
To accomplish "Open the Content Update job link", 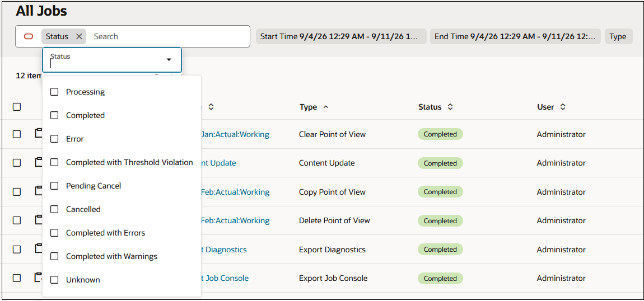I will (x=218, y=163).
